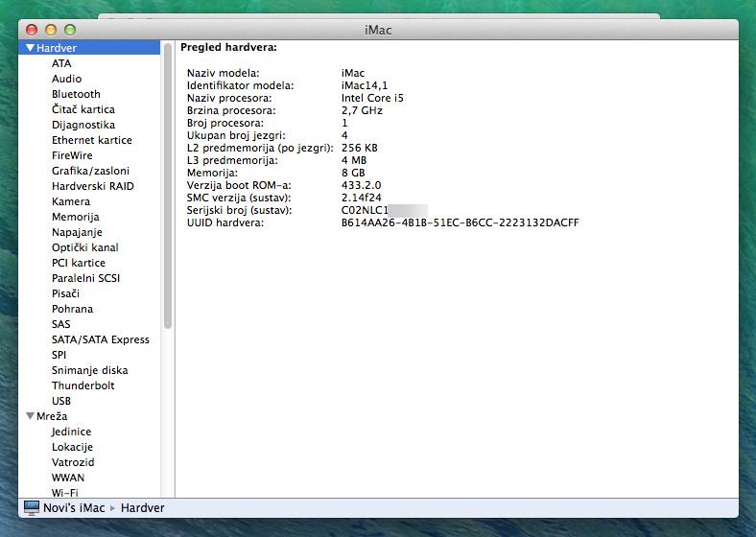Collapse the Mreža section disclosure triangle
Viewport: 756px width, 537px height.
30,416
